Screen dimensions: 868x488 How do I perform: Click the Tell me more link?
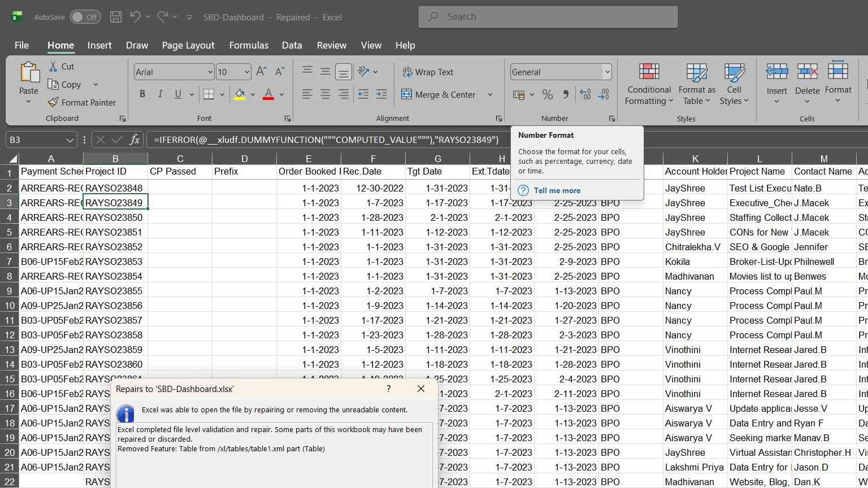[x=557, y=190]
